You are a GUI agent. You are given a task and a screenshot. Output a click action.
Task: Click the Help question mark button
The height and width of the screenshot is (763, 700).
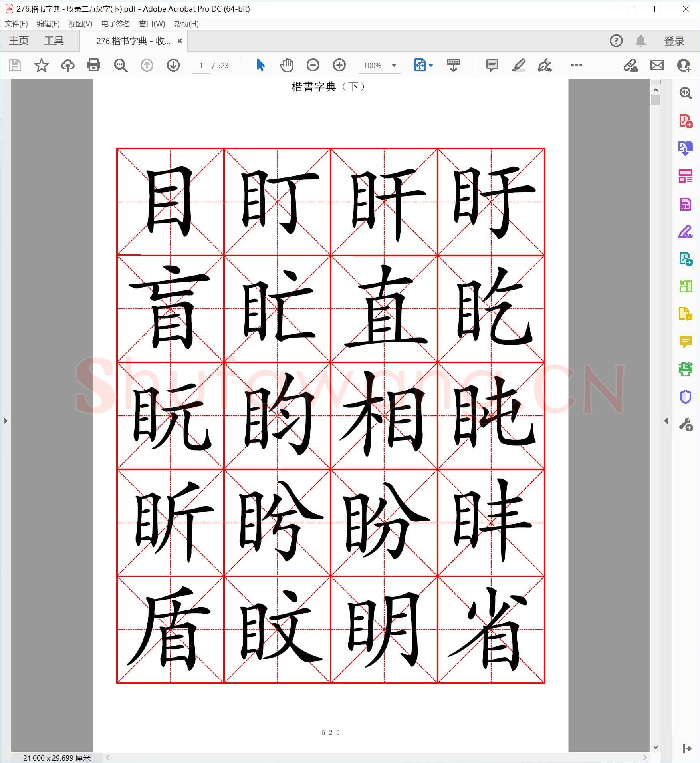tap(616, 40)
